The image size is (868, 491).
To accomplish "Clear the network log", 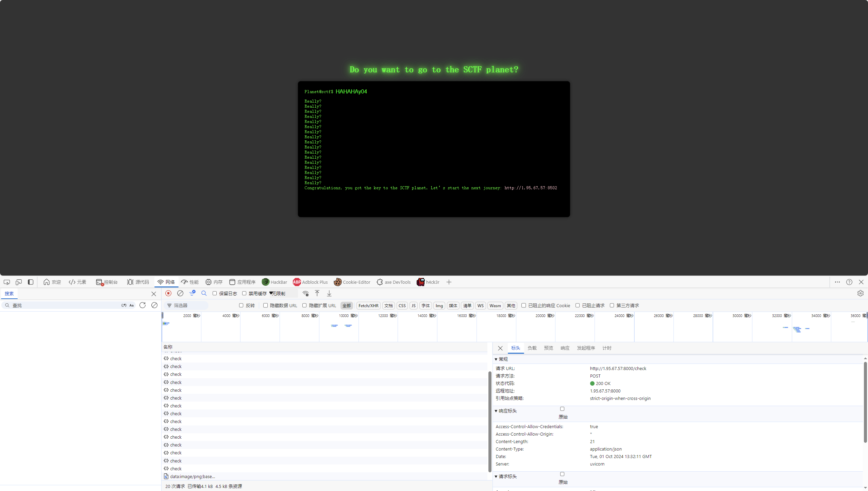I will pyautogui.click(x=180, y=293).
